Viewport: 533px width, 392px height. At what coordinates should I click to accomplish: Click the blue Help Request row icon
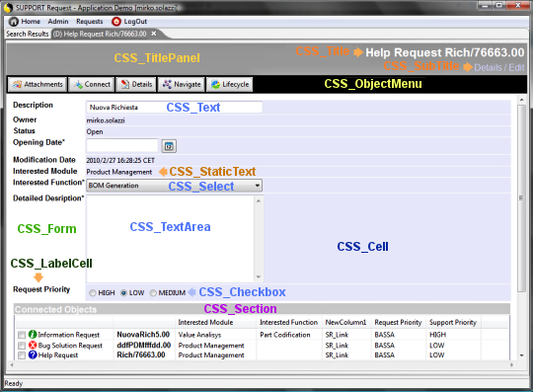click(33, 354)
